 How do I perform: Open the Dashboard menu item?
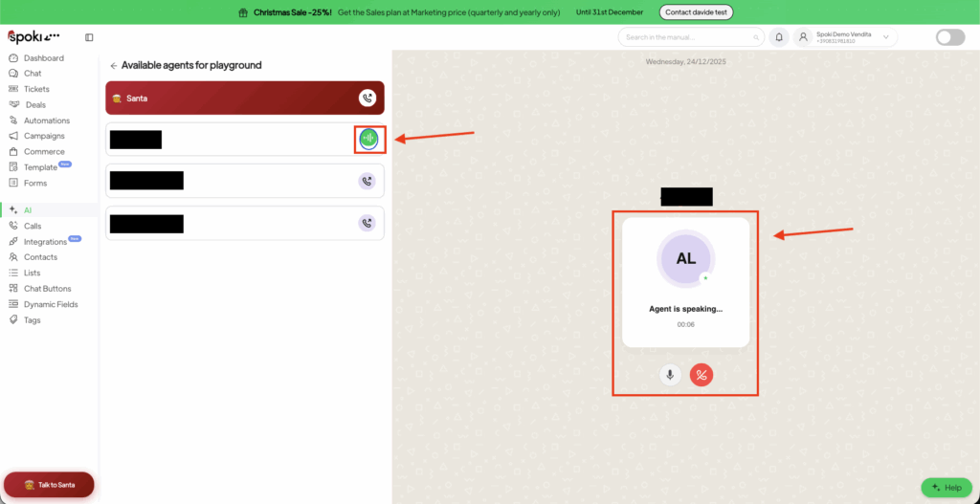(x=44, y=58)
